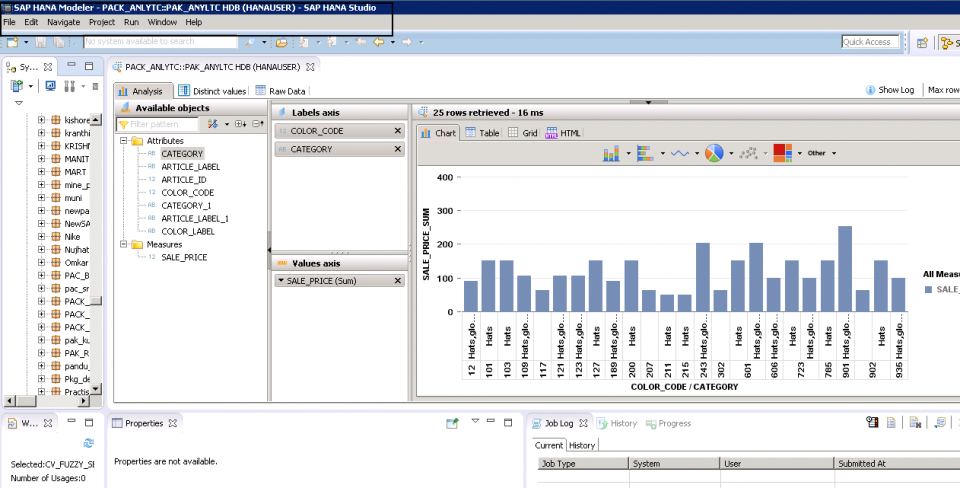The image size is (960, 488).
Task: Pick the heat map chart icon
Action: (782, 153)
